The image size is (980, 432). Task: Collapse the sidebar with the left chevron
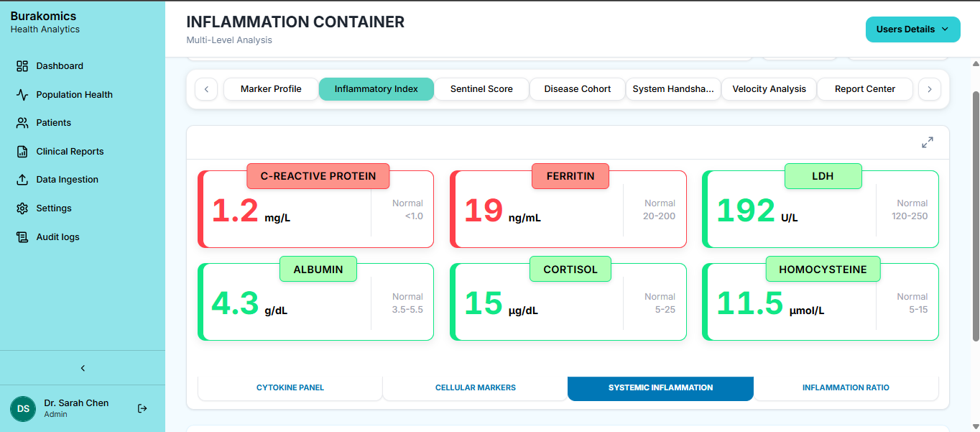(83, 368)
